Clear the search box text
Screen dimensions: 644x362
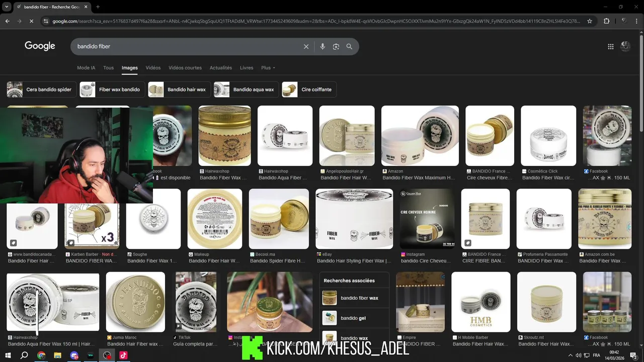[306, 46]
